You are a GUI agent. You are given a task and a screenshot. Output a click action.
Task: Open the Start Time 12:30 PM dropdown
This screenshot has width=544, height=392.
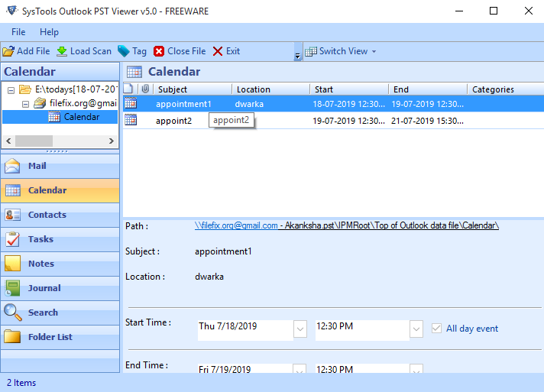tap(416, 329)
